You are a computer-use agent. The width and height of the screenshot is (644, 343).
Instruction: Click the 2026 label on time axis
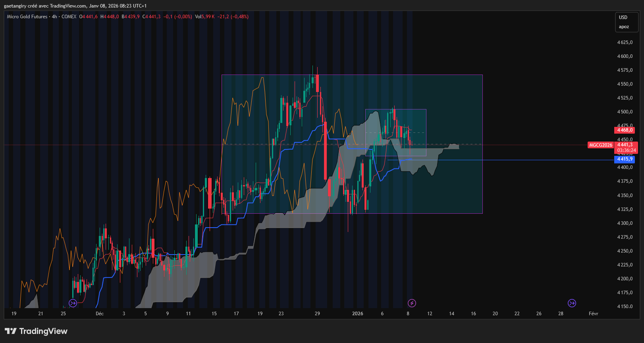357,314
